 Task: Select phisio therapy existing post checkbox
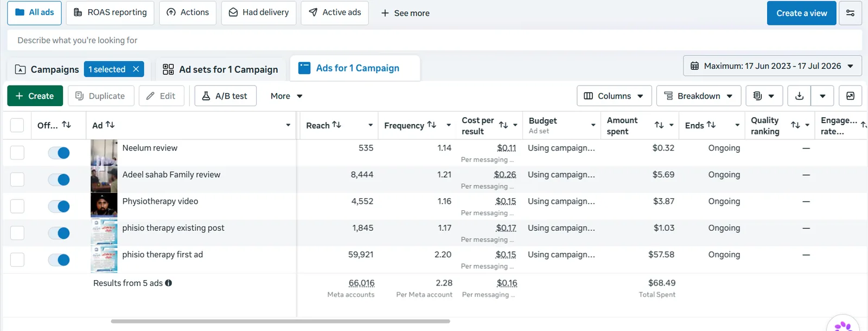17,233
